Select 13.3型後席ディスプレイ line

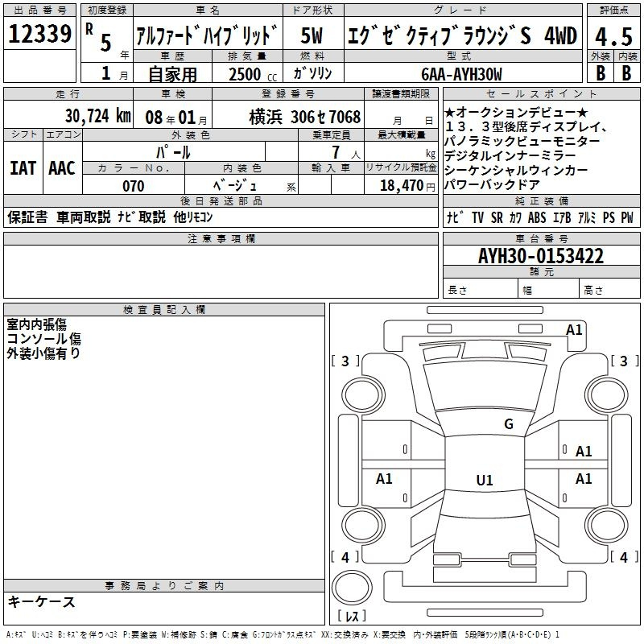coord(526,127)
